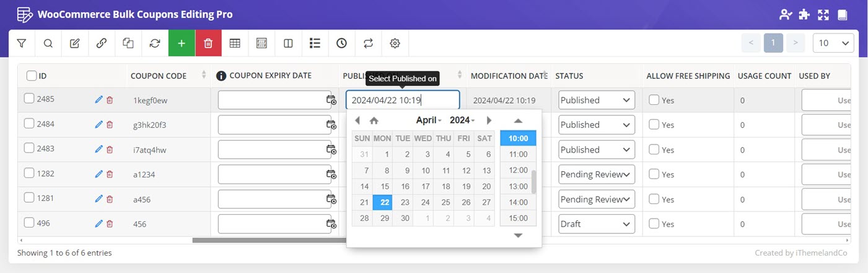
Task: Click the Published on field for coupon 2485
Action: tap(403, 100)
